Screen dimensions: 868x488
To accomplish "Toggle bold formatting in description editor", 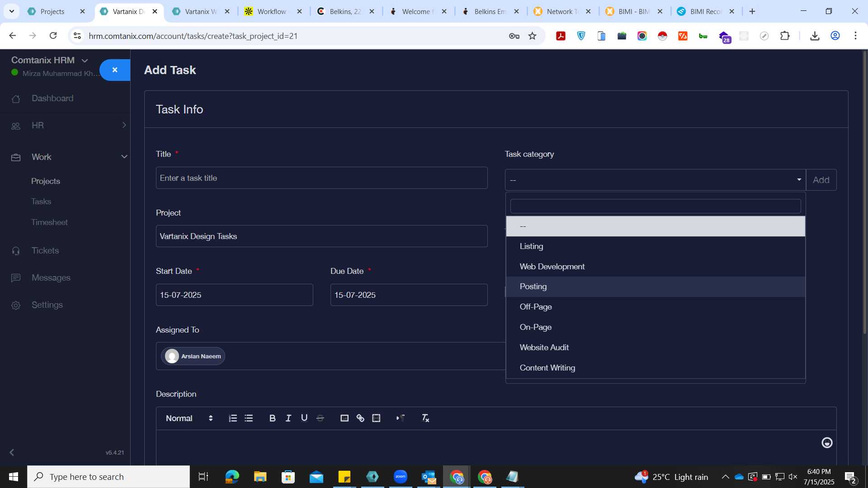I will 272,418.
